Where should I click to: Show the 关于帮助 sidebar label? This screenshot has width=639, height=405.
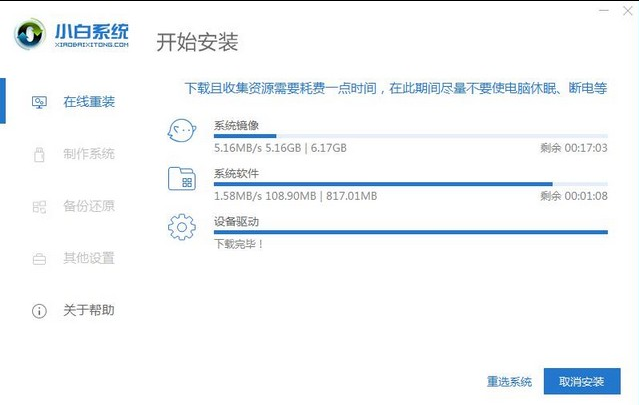[x=89, y=311]
